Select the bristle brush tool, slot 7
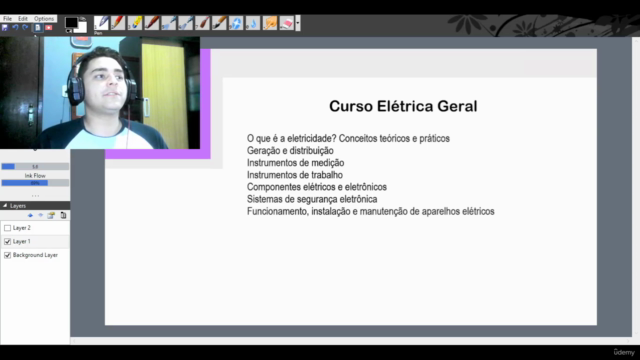 [x=202, y=23]
